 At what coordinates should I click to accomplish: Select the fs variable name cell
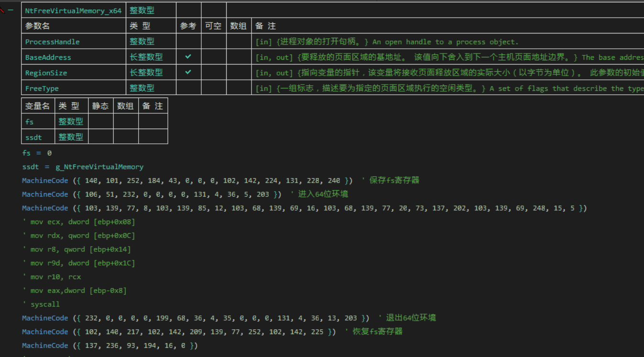[38, 121]
